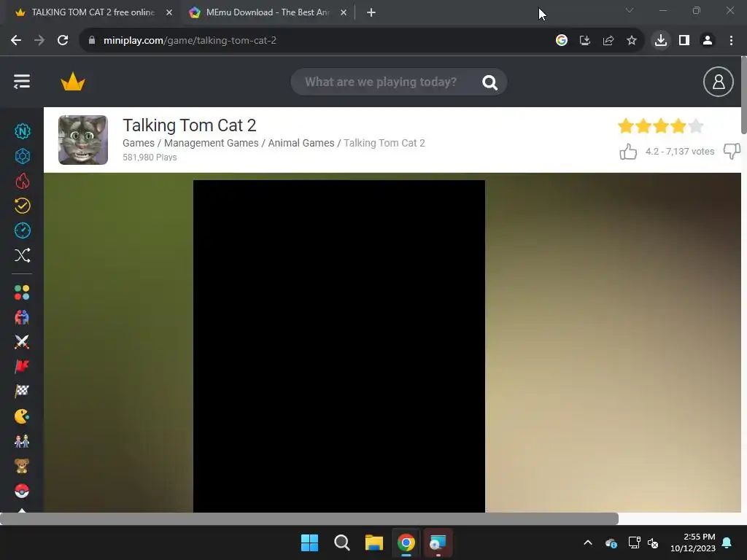Rate the game with the fifth star
The image size is (747, 560).
tap(696, 126)
